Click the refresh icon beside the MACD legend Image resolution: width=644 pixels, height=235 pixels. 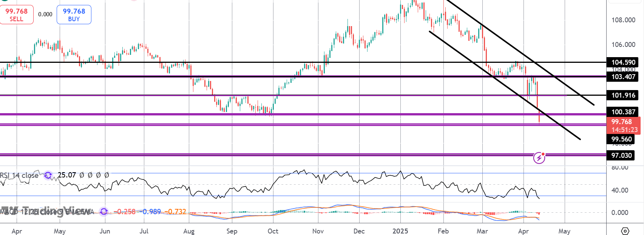(104, 212)
